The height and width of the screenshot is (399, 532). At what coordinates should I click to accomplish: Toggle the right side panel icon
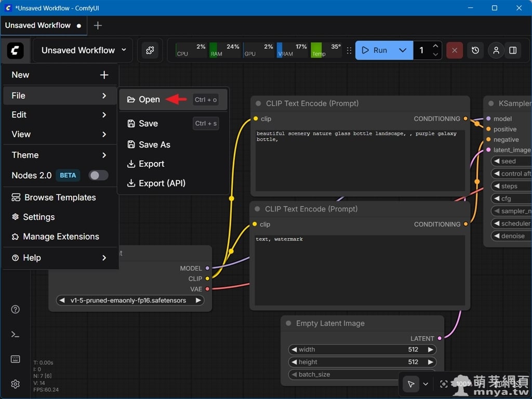tap(513, 50)
